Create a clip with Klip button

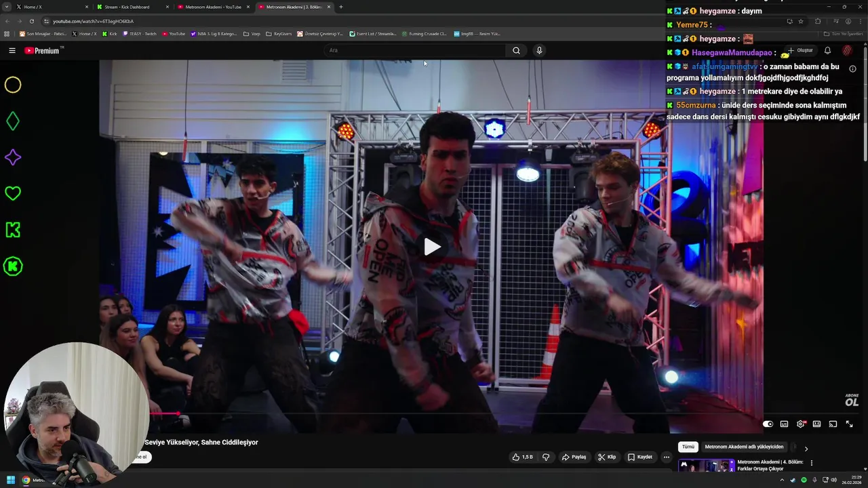tap(607, 457)
